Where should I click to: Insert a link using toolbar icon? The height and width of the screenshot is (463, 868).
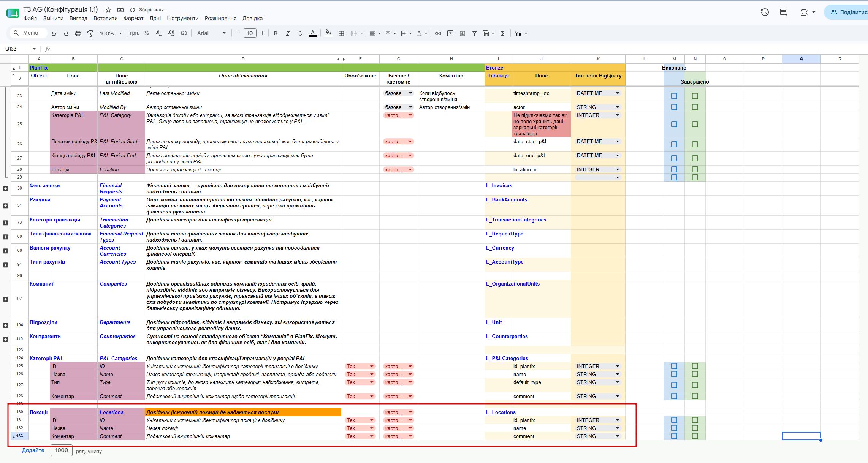tap(438, 33)
